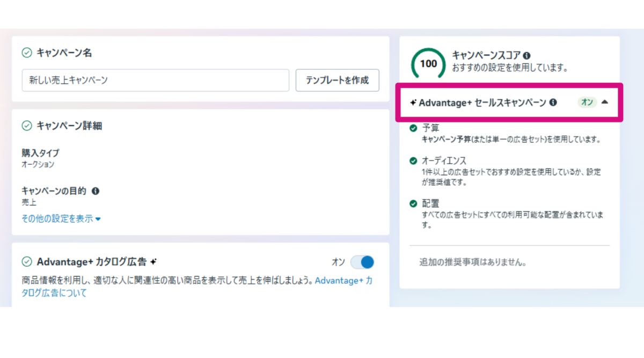This screenshot has height=358, width=644.
Task: Collapse the Advantage+ セールスキャンペーン section arrow
Action: point(605,102)
